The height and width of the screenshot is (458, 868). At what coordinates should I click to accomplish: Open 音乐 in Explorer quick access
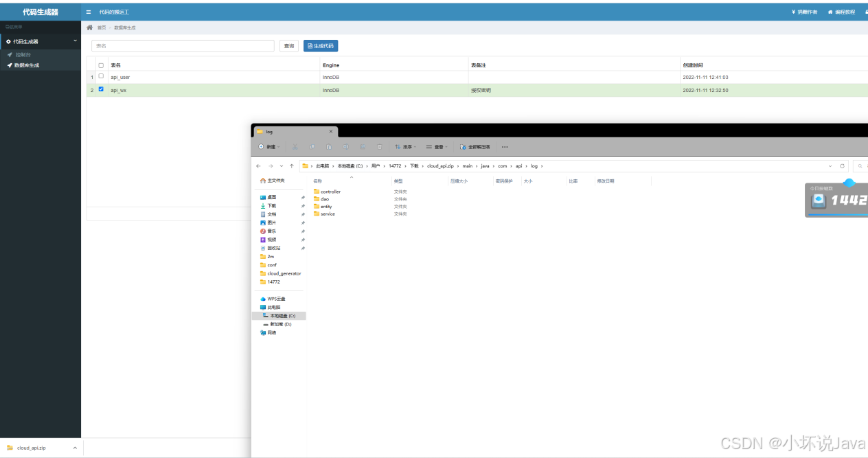[x=269, y=231]
